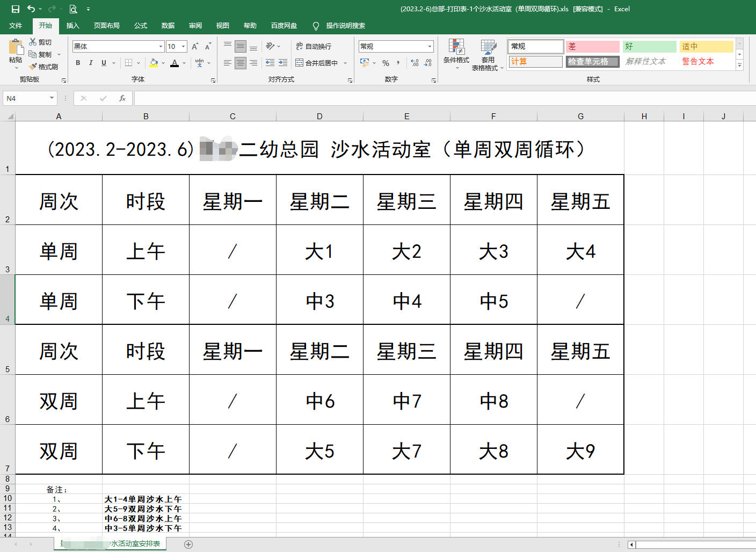This screenshot has height=552, width=756.
Task: Apply the yellow fill color
Action: pyautogui.click(x=154, y=63)
